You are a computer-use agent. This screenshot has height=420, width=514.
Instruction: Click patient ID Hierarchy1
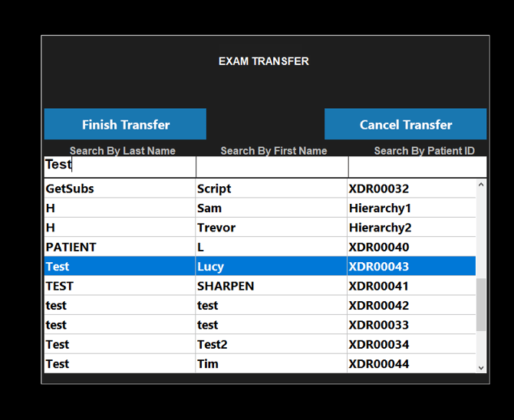(411, 208)
